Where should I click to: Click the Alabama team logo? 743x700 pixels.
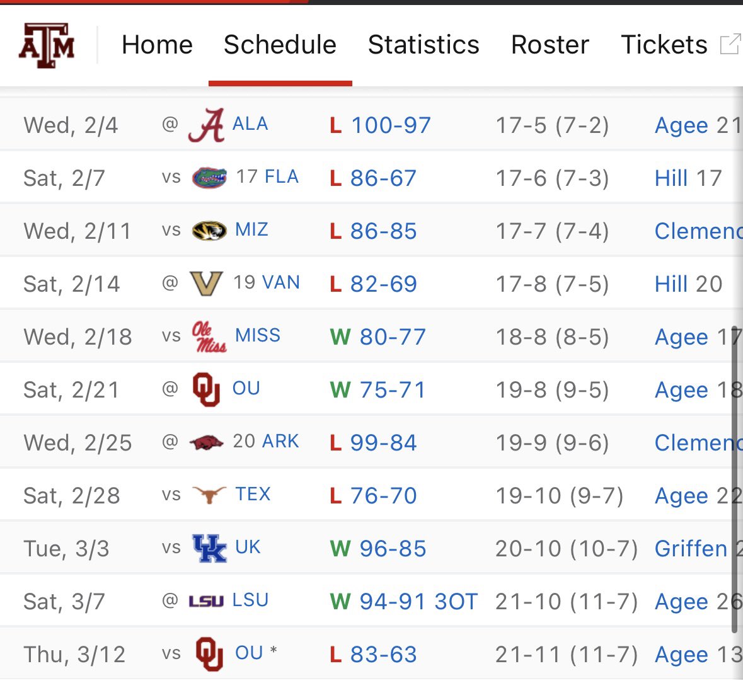pyautogui.click(x=206, y=125)
